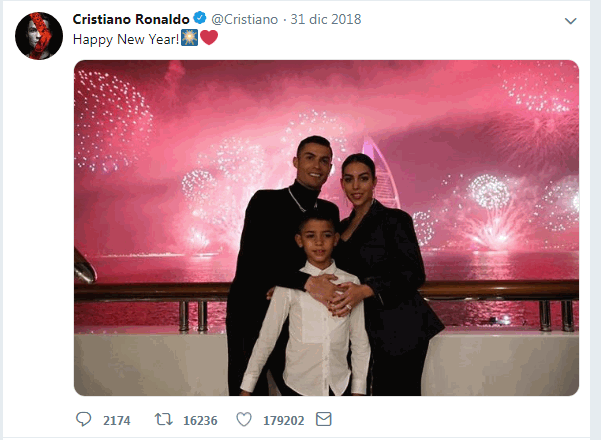Visit the @Cristiano handle link

click(x=247, y=19)
